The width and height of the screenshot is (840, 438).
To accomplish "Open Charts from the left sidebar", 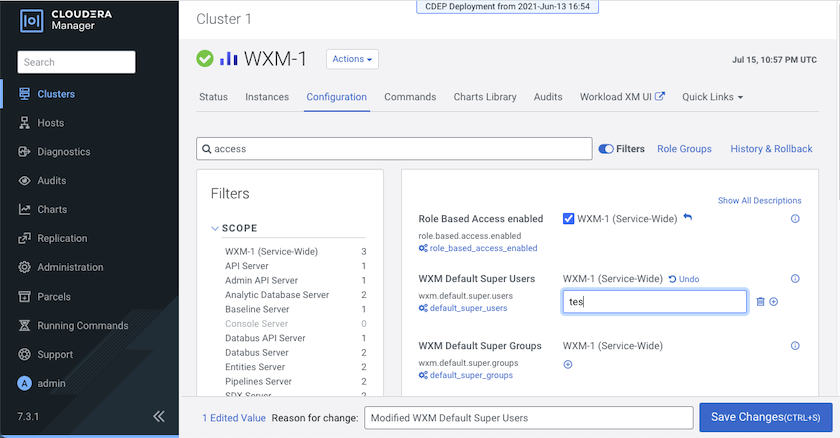I will [x=51, y=210].
